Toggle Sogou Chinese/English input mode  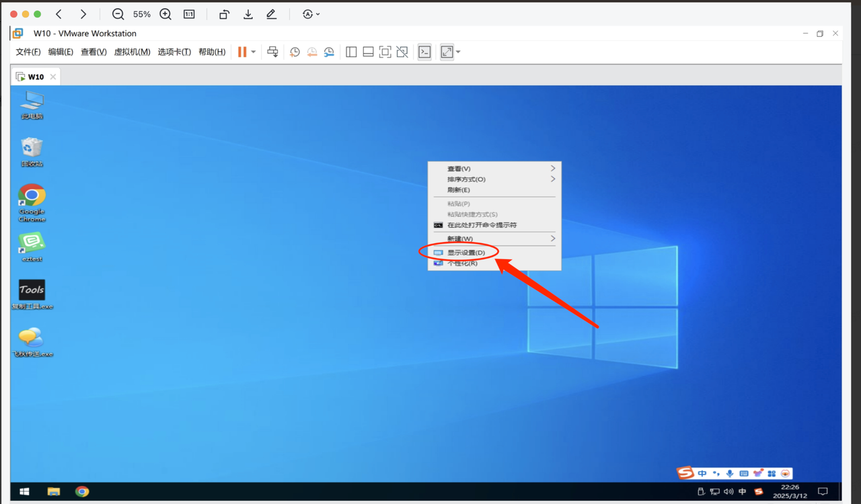(x=702, y=474)
